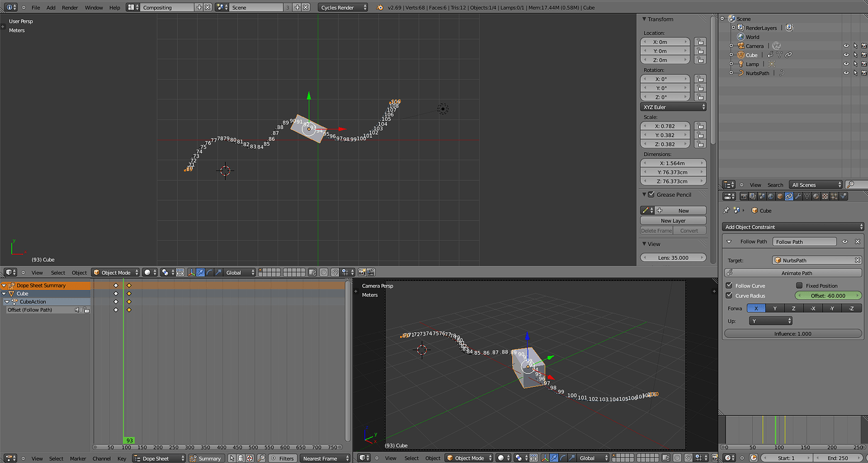Expand the Camera item in the outliner
Viewport: 868px width, 463px height.
point(732,46)
